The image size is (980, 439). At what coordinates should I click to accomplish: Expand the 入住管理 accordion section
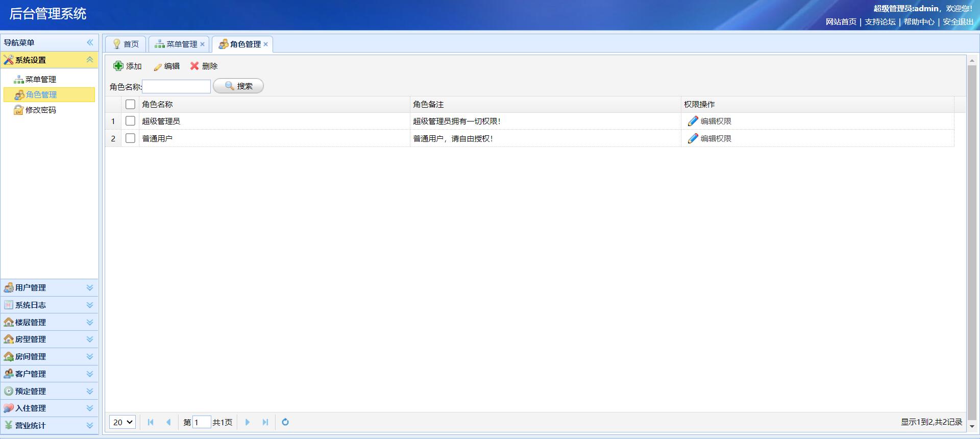click(90, 408)
